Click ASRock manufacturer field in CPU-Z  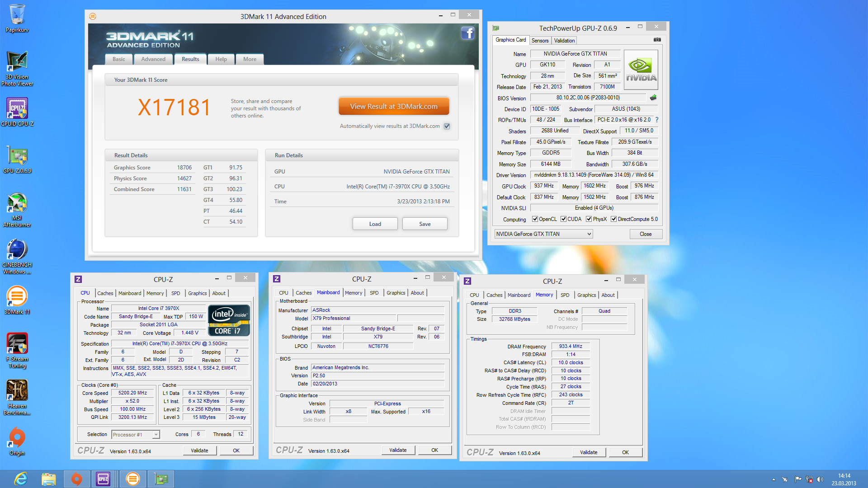(377, 310)
